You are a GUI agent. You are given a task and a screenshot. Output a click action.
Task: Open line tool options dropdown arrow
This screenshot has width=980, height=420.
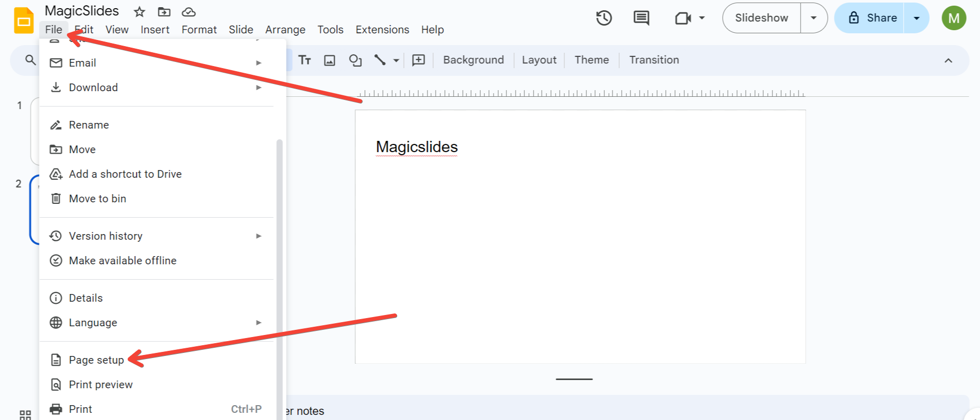tap(396, 60)
